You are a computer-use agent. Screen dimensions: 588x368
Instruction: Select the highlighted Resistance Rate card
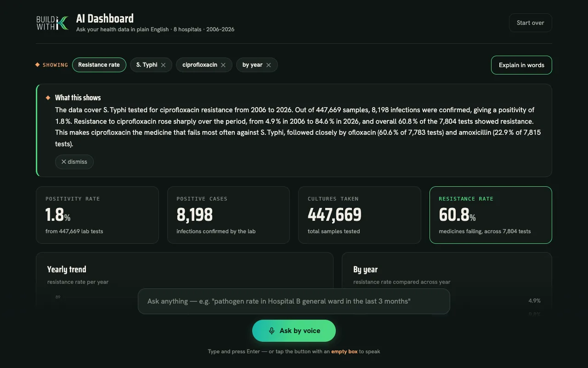click(491, 215)
